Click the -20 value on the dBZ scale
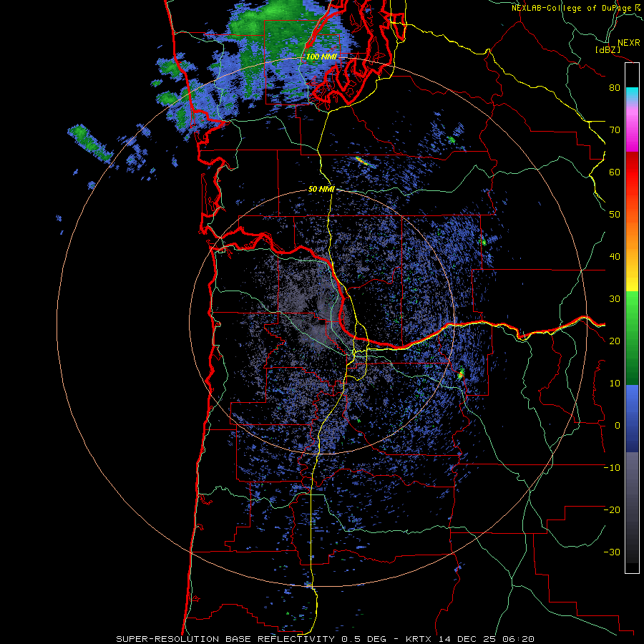 612,510
